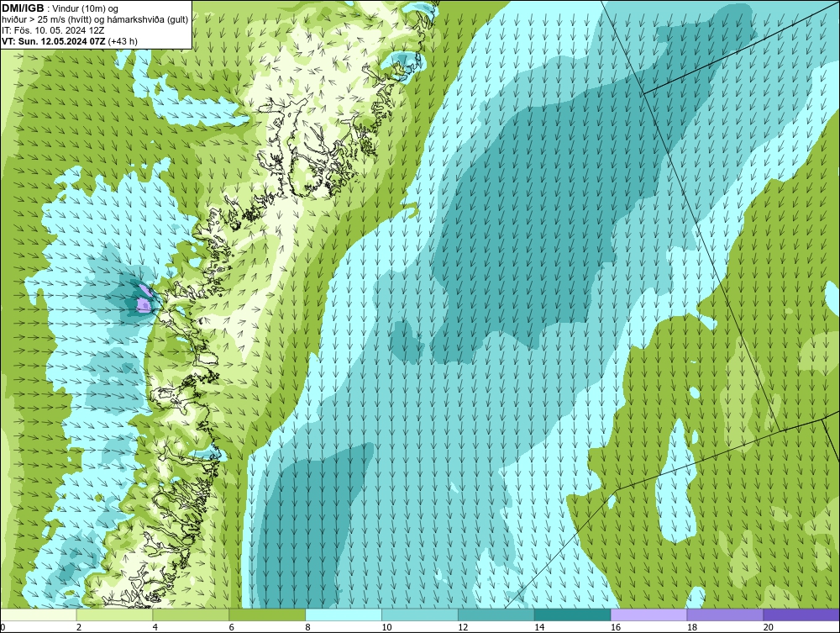Click the scale label '6'
This screenshot has width=840, height=633.
[232, 627]
